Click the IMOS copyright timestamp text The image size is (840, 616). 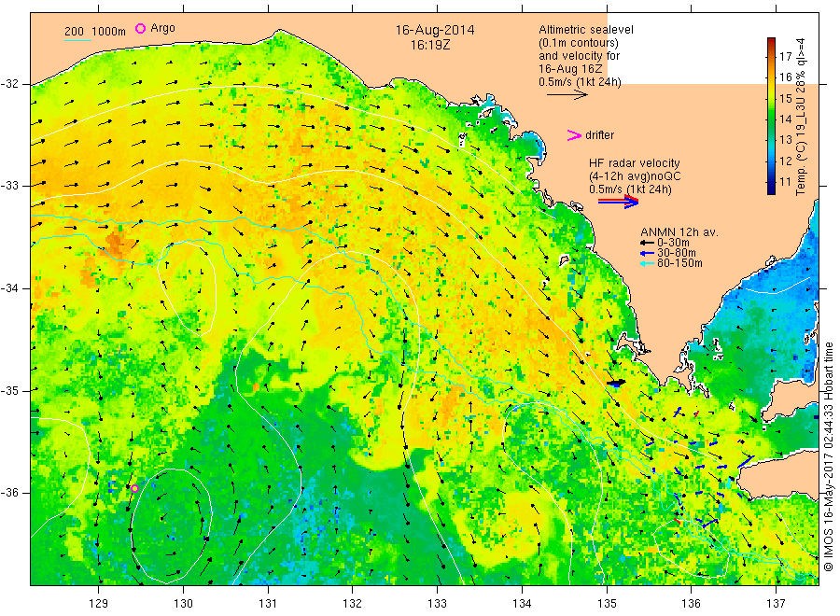pos(828,456)
